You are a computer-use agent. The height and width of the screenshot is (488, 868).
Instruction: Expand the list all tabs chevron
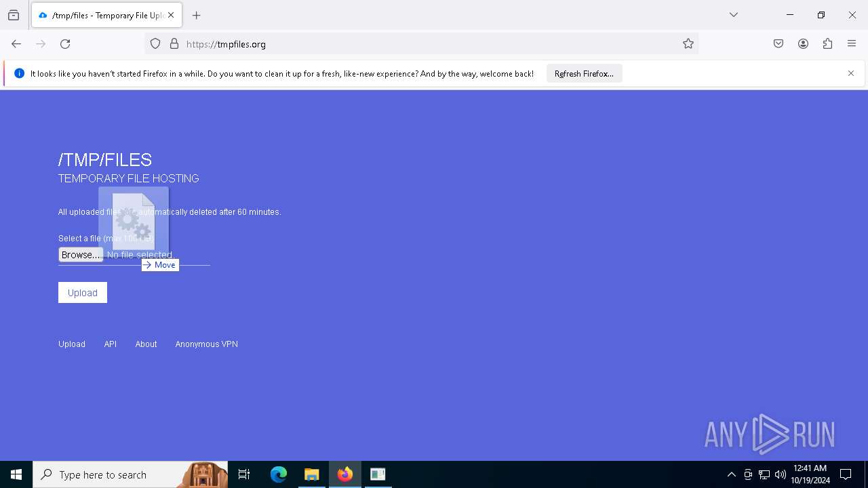coord(734,15)
